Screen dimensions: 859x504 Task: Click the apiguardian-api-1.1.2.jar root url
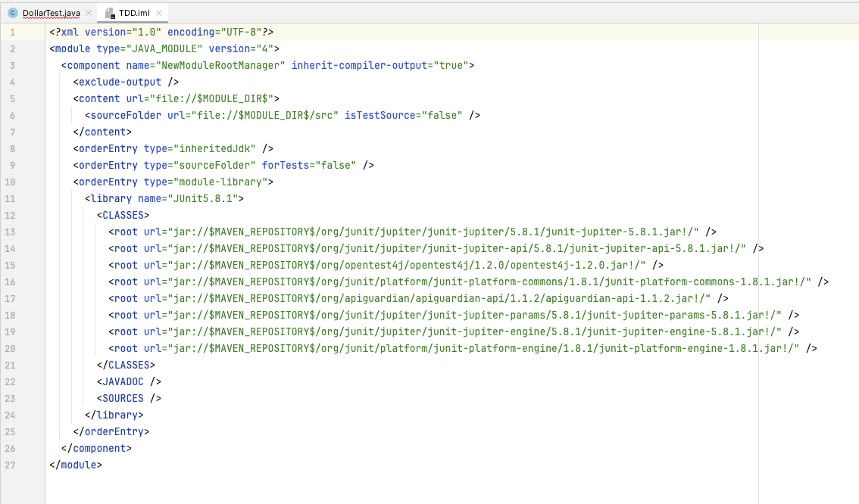click(x=439, y=299)
